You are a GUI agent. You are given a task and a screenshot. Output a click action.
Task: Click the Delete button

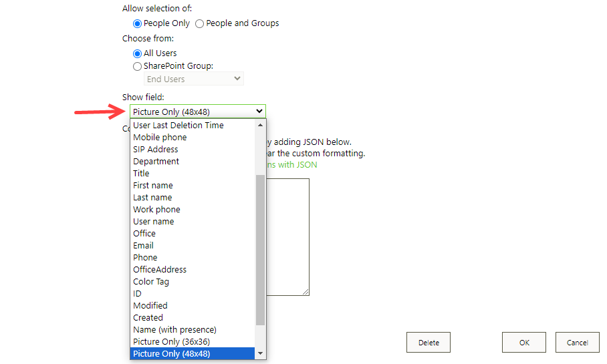point(429,343)
